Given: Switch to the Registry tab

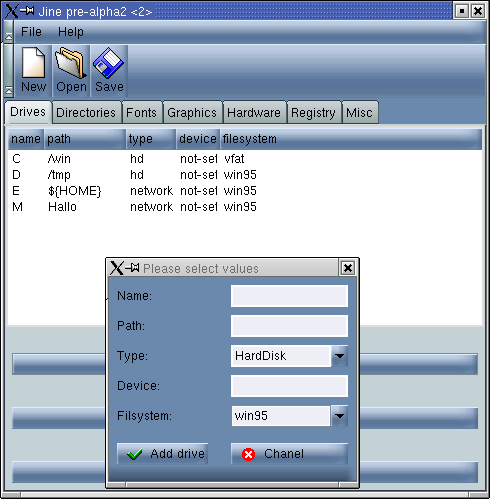Looking at the screenshot, I should (313, 112).
